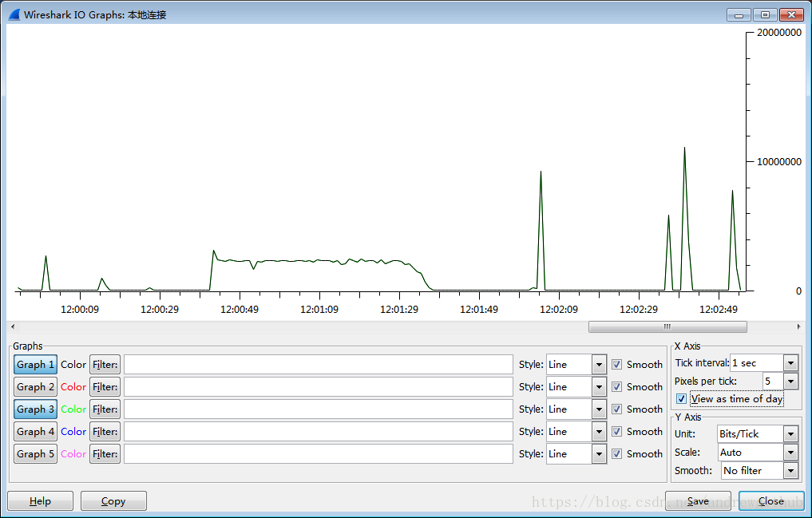
Task: Pick the green Color for Graph 3
Action: coord(73,409)
